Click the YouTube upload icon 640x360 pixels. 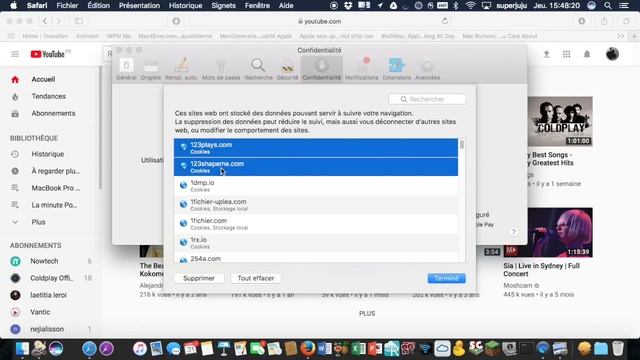tap(546, 54)
